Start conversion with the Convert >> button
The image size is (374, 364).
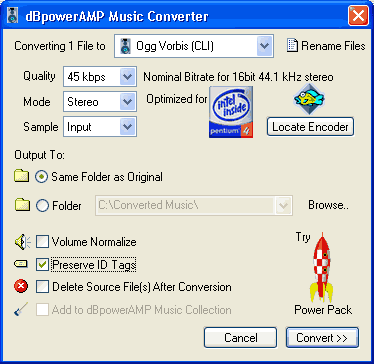tap(322, 338)
